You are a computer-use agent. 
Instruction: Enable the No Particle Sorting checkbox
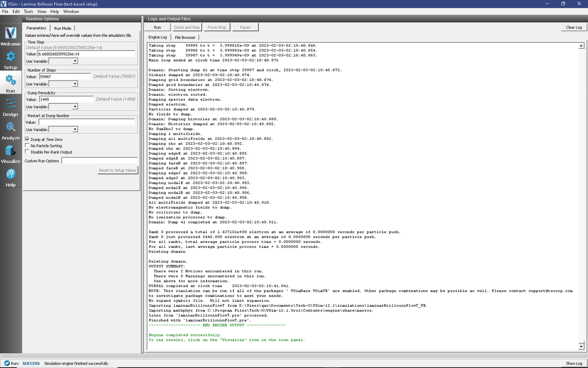pyautogui.click(x=28, y=146)
